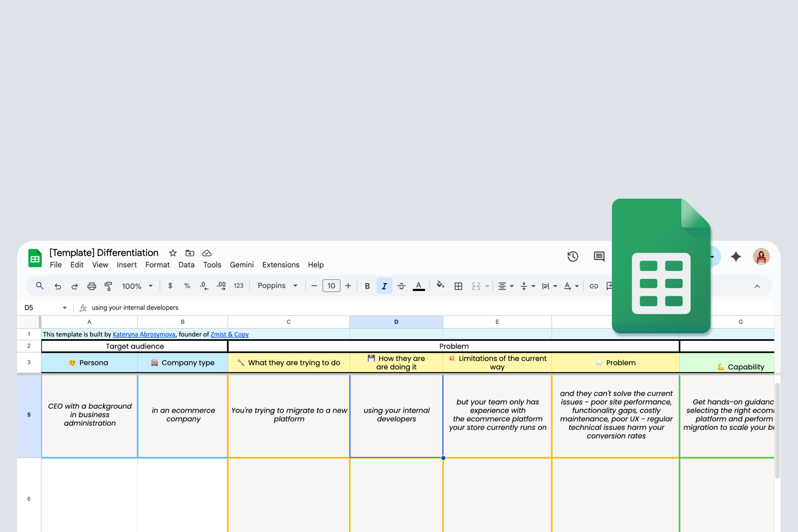Viewport: 798px width, 532px height.
Task: Open the Format menu
Action: (157, 265)
